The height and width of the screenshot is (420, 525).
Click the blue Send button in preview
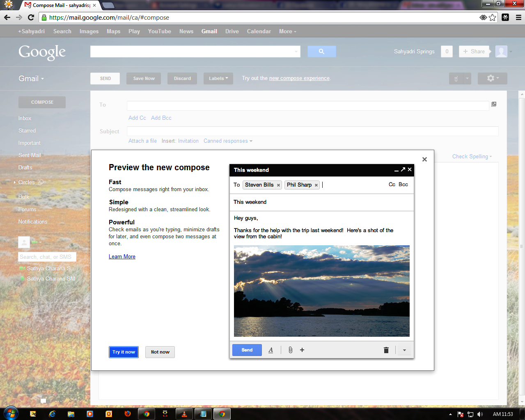(247, 350)
